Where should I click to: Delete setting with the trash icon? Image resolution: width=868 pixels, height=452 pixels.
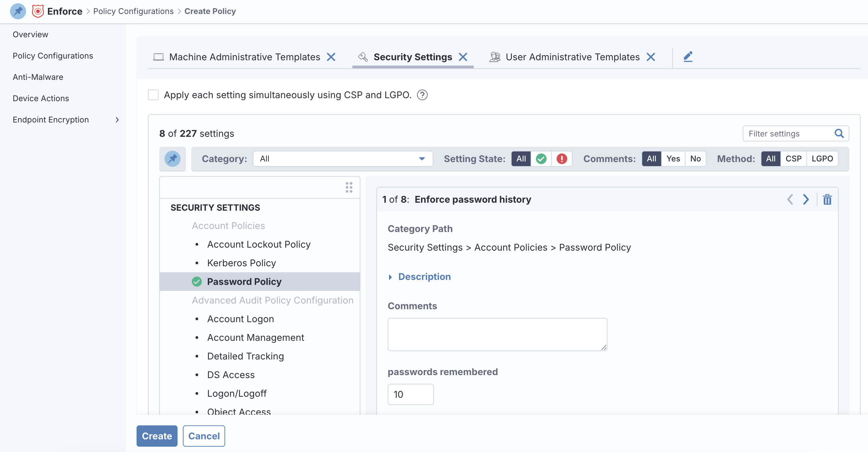827,199
